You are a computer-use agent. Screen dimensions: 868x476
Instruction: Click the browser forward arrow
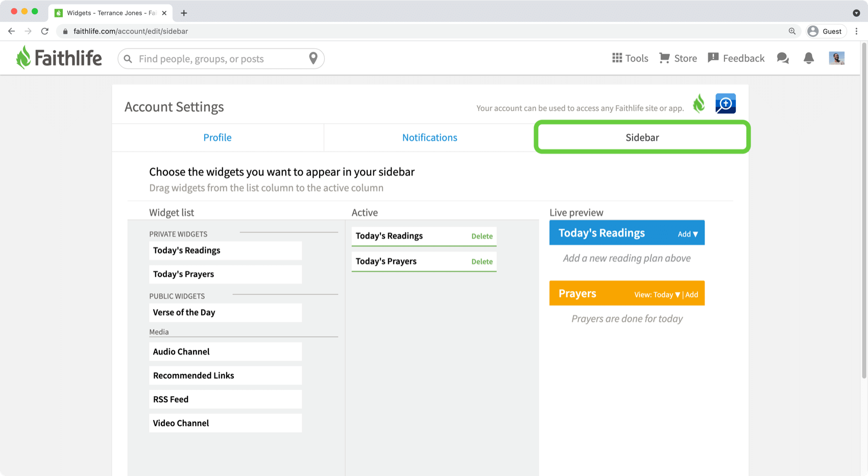pyautogui.click(x=28, y=31)
